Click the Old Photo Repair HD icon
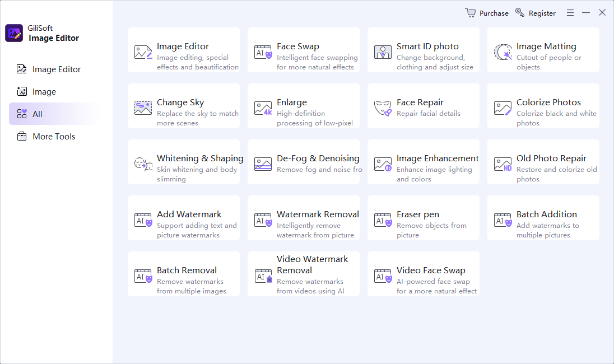The height and width of the screenshot is (364, 614). click(503, 164)
